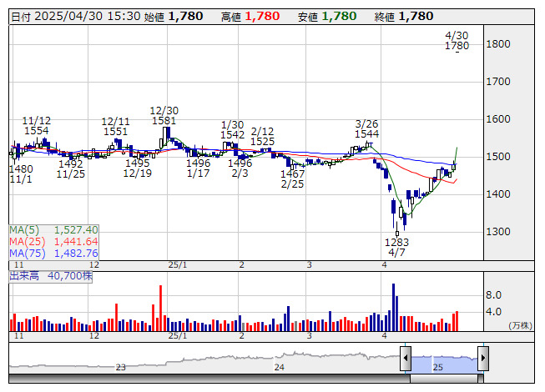Image resolution: width=545 pixels, height=392 pixels.
Task: Click the year 25 marker in overview chart
Action: pyautogui.click(x=437, y=367)
